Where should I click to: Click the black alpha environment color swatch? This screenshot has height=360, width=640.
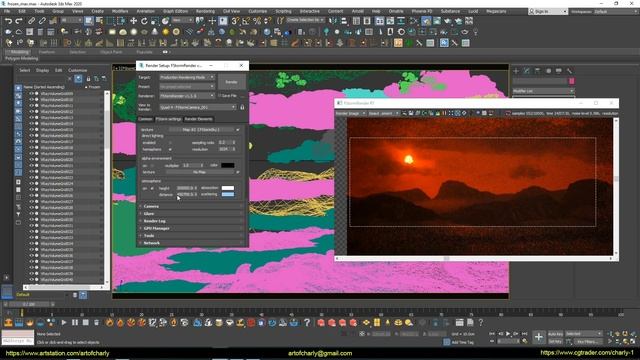tap(228, 165)
